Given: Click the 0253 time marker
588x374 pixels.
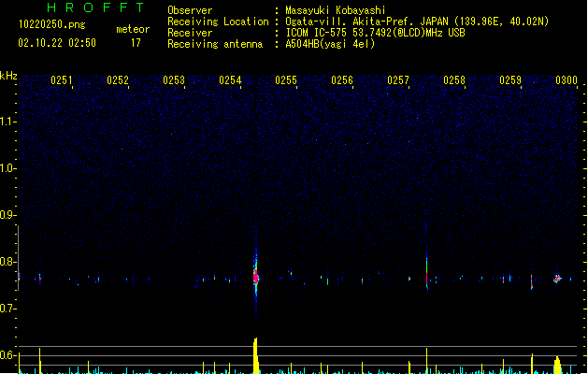Looking at the screenshot, I should (174, 80).
